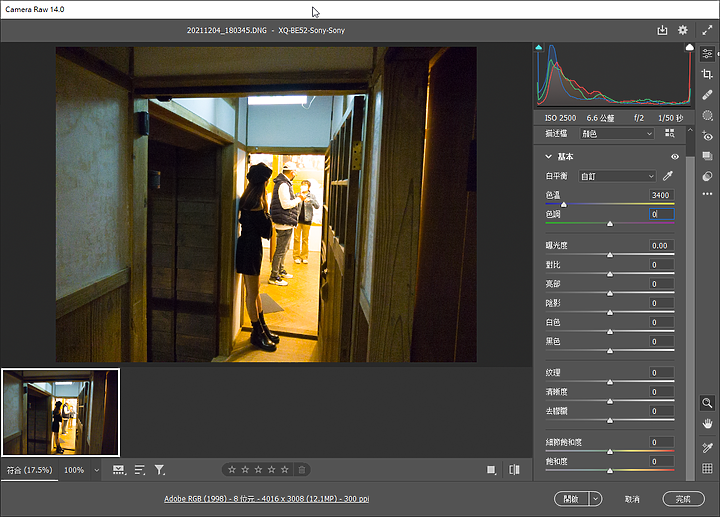Click the tint value input field
720x517 pixels.
click(x=662, y=214)
